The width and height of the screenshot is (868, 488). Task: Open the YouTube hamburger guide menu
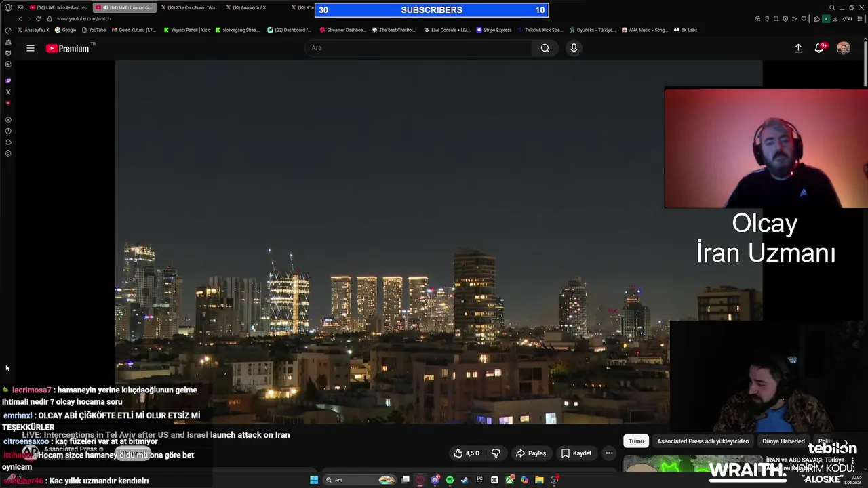31,48
